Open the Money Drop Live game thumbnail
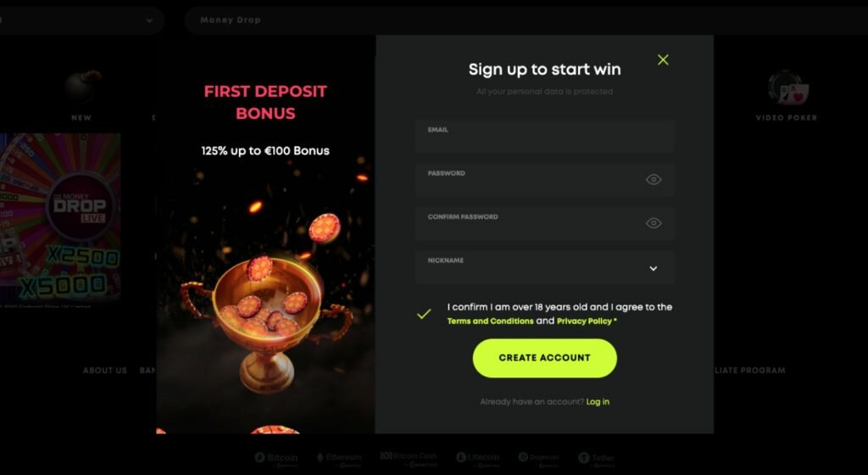This screenshot has height=475, width=868. tap(60, 217)
